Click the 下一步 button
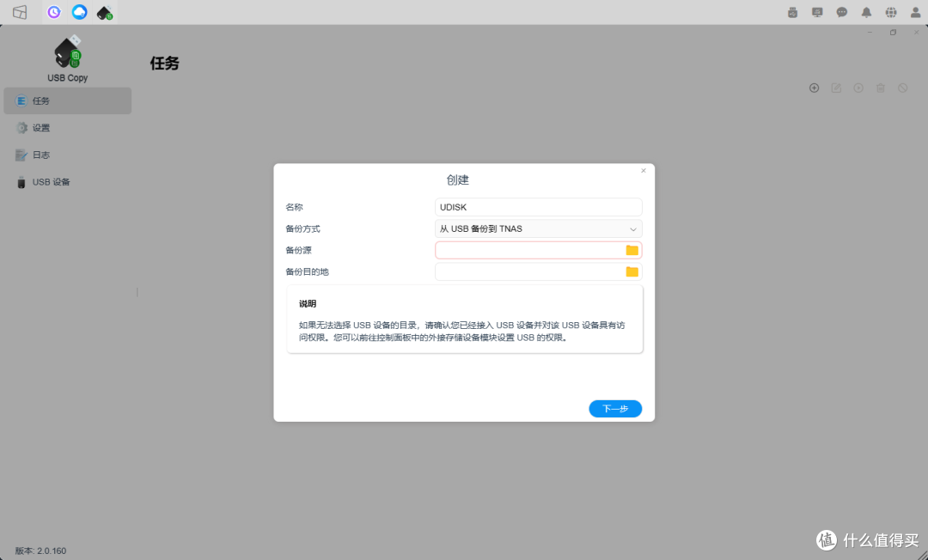Viewport: 928px width, 560px height. click(615, 409)
